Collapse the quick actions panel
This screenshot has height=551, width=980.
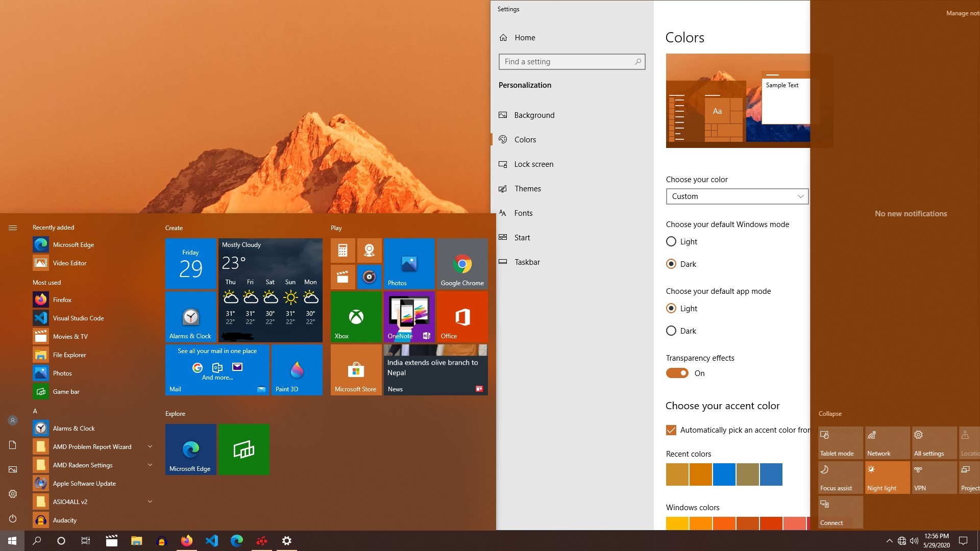coord(830,413)
